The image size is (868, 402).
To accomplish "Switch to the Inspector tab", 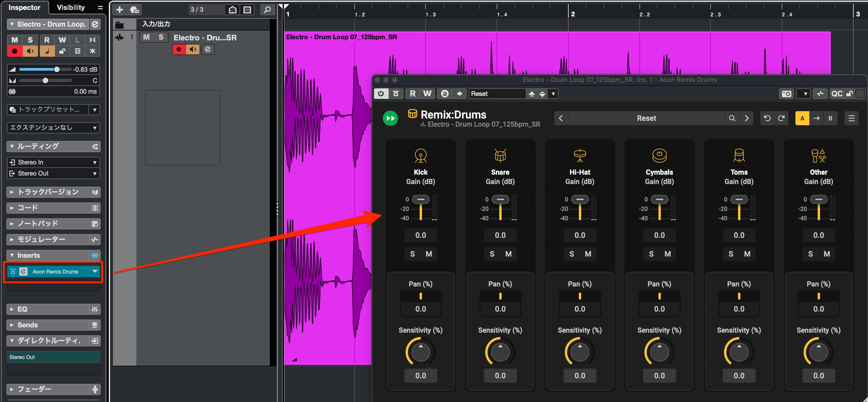I will (24, 7).
